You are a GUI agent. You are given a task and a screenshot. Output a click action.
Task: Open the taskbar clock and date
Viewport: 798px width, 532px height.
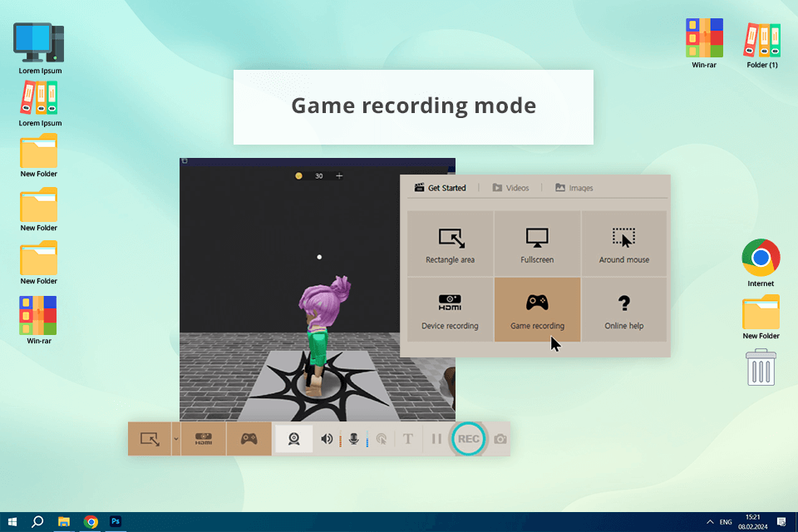pyautogui.click(x=753, y=522)
